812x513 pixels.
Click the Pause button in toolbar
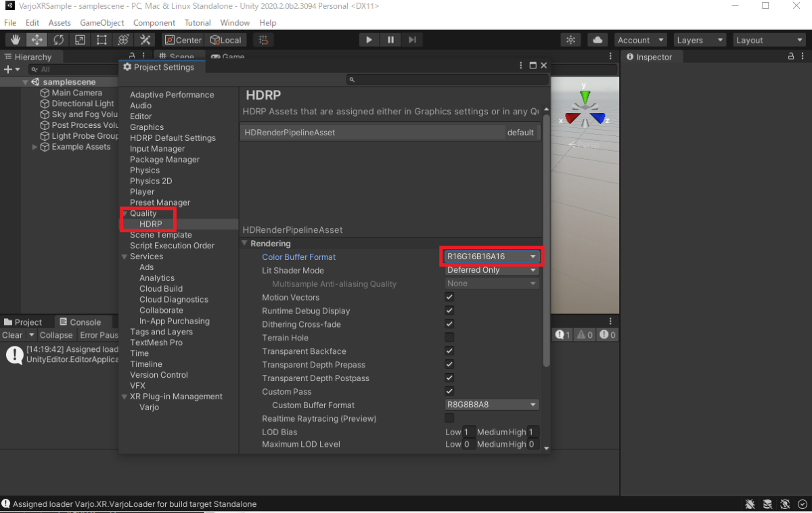[390, 40]
